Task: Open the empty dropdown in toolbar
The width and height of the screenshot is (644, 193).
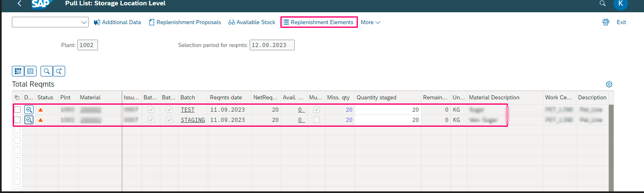Action: pyautogui.click(x=50, y=22)
